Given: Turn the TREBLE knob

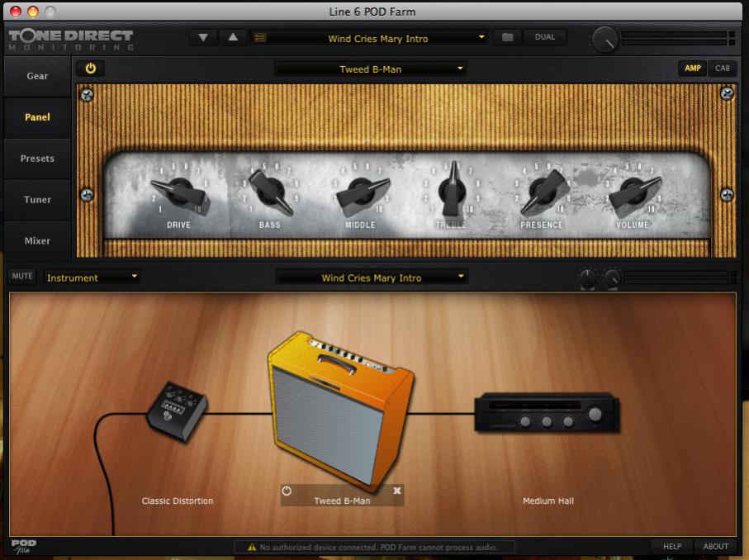Looking at the screenshot, I should click(x=452, y=189).
